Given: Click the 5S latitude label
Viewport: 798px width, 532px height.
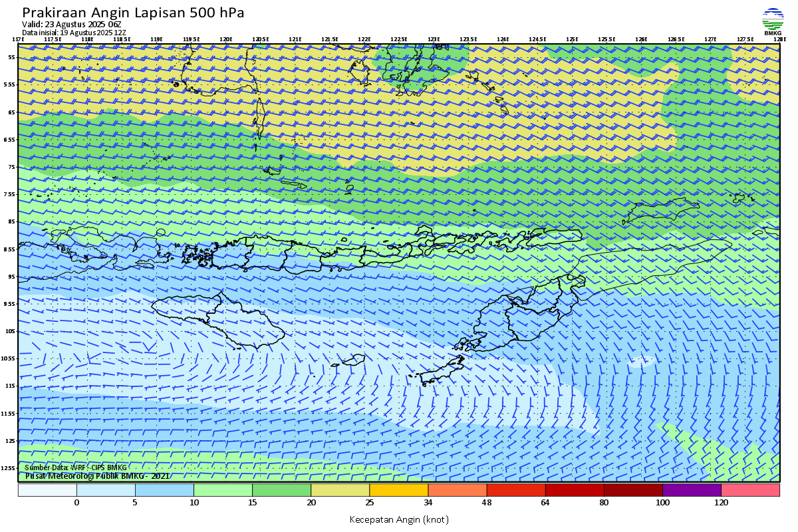Looking at the screenshot, I should point(11,57).
